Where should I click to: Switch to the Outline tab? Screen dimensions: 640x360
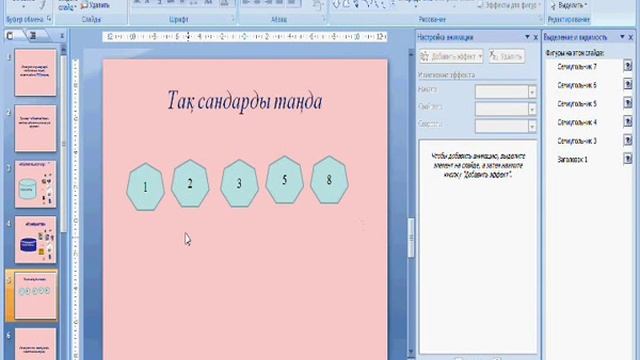click(34, 36)
